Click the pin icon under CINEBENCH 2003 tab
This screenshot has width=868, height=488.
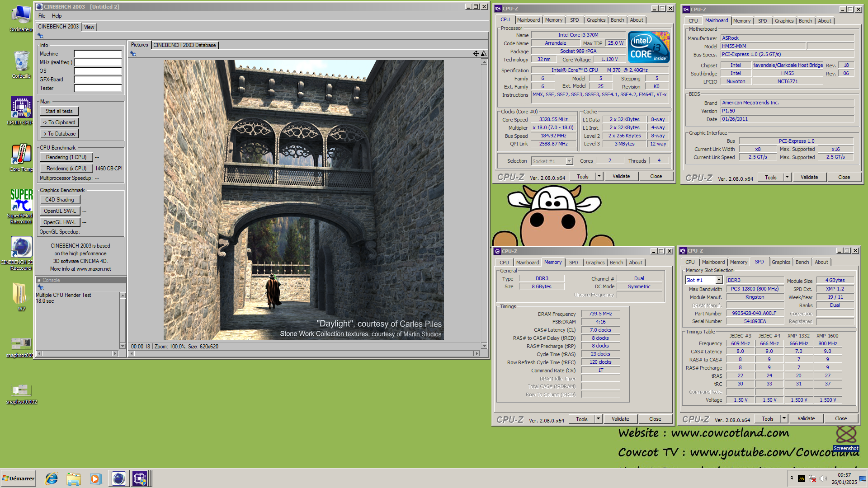[41, 36]
